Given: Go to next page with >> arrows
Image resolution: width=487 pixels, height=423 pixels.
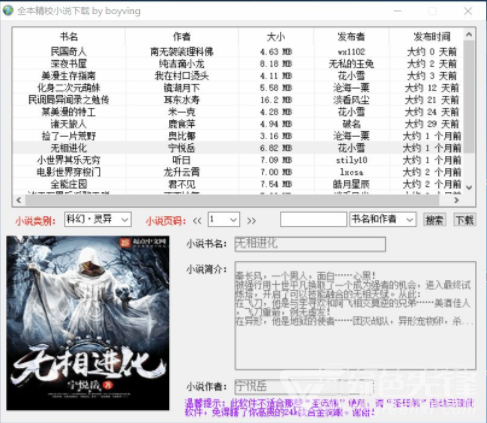Looking at the screenshot, I should point(251,221).
